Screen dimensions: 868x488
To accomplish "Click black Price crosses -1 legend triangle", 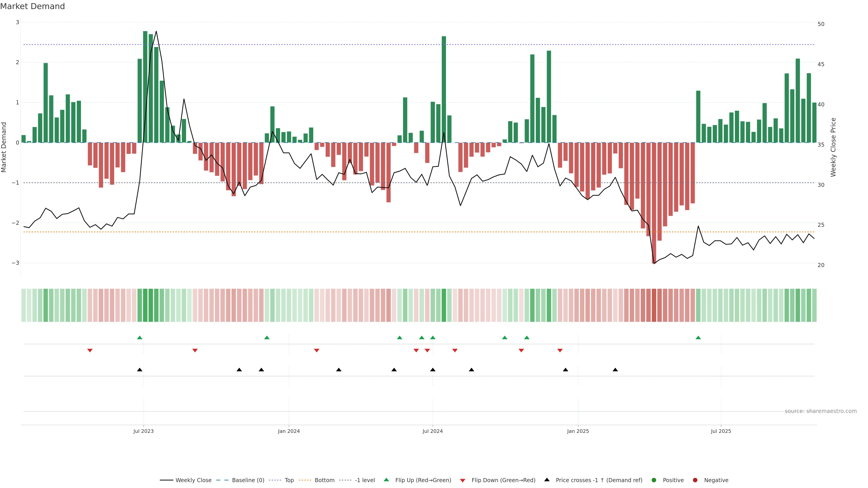I will pos(547,480).
